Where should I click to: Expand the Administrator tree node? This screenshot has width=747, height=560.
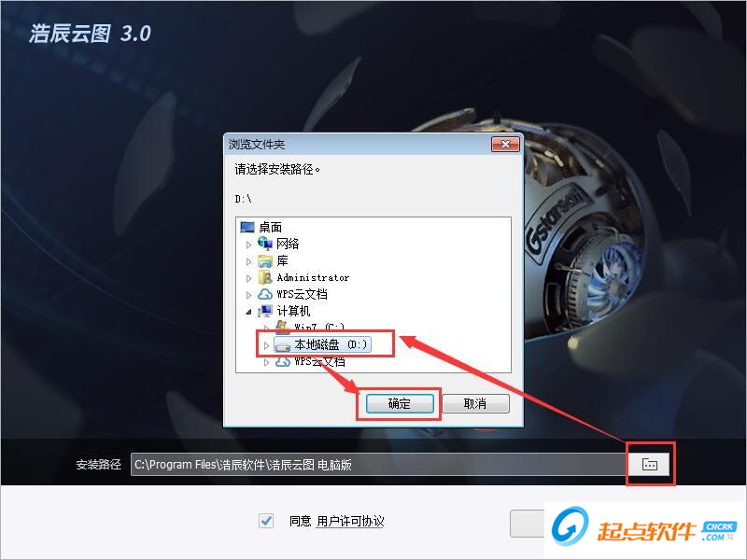click(x=248, y=278)
